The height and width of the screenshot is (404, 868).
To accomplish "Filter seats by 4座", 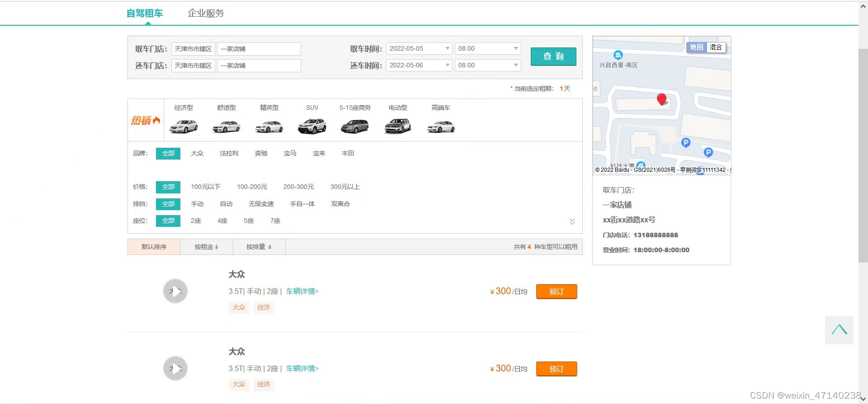I will (x=222, y=221).
